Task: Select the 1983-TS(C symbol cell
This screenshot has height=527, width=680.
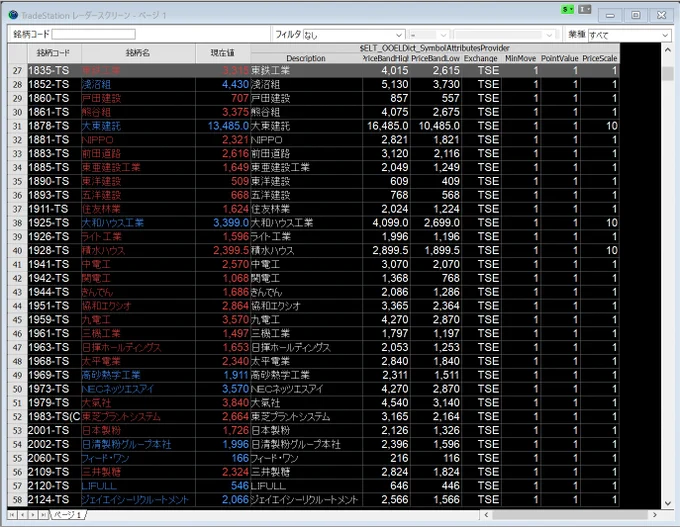Action: click(54, 416)
